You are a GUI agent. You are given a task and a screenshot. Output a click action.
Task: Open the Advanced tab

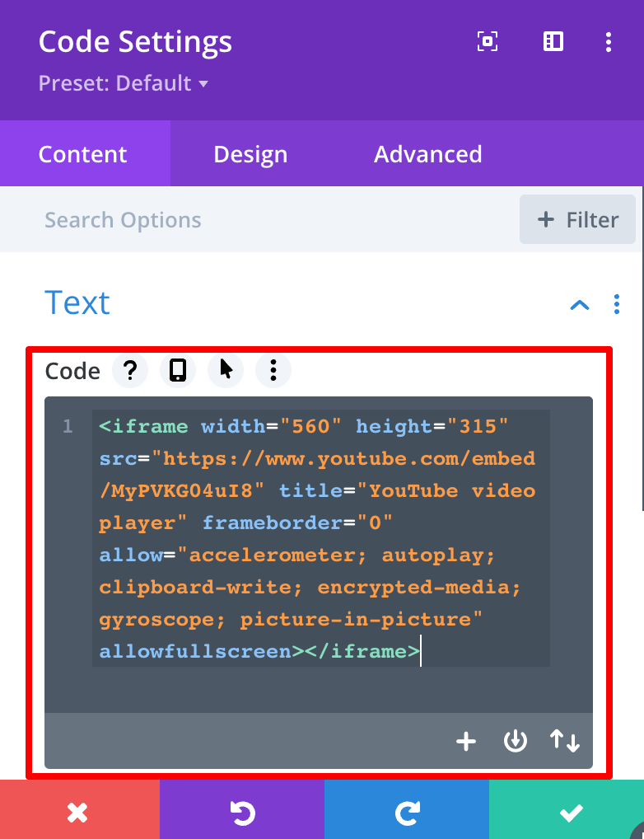tap(427, 154)
